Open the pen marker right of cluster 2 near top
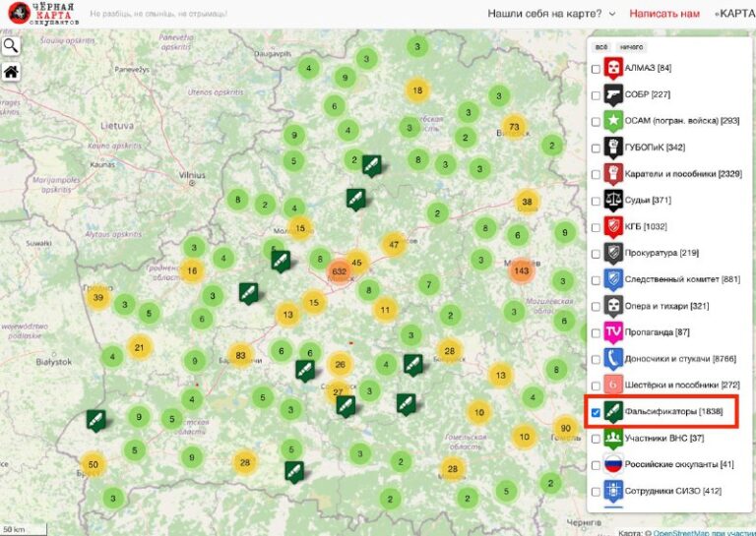The width and height of the screenshot is (756, 536). [372, 166]
